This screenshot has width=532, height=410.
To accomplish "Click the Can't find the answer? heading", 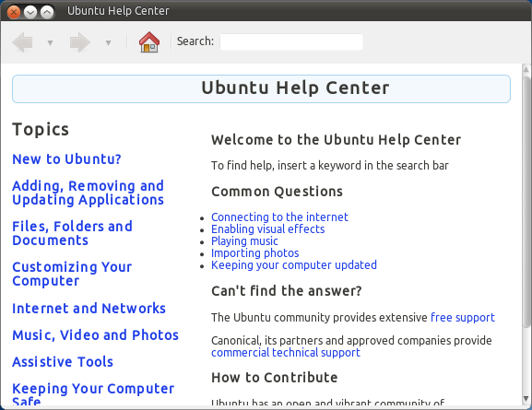I will [x=287, y=291].
